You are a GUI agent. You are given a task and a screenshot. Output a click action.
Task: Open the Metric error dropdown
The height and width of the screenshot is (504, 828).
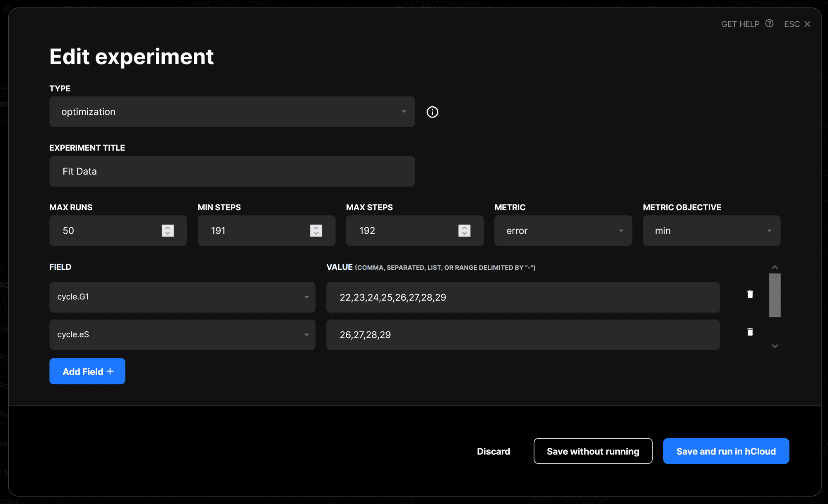(x=563, y=230)
